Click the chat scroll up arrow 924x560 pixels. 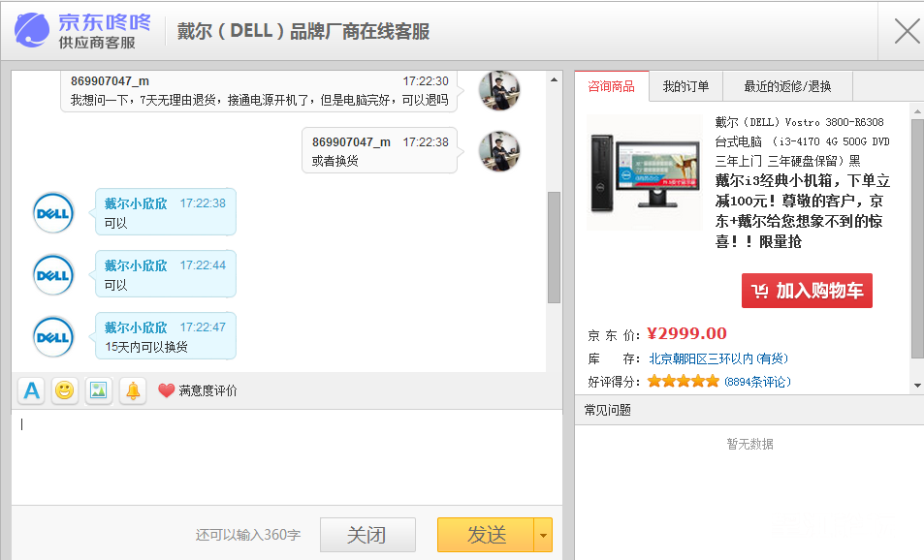click(x=554, y=79)
